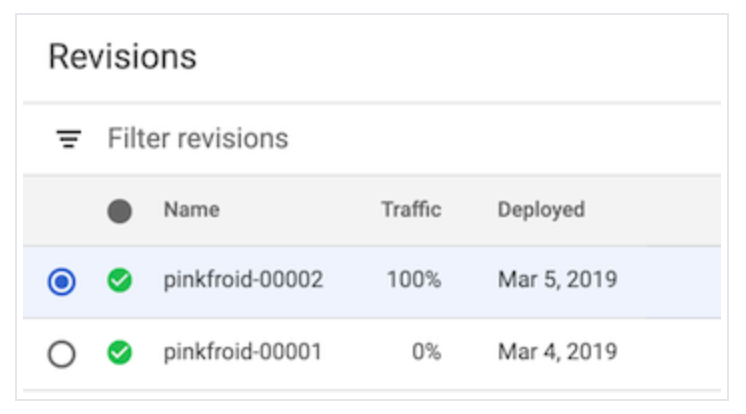This screenshot has height=414, width=746.
Task: Click the Revisions heading
Action: click(x=122, y=56)
